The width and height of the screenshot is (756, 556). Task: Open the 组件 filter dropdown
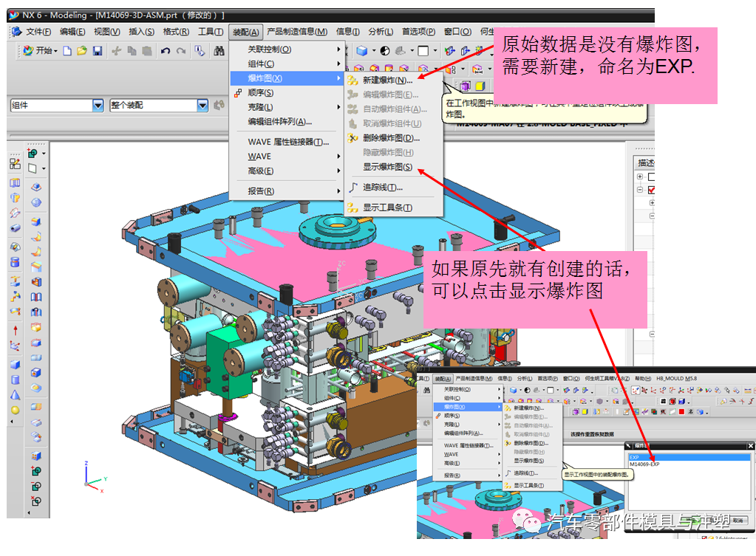98,105
